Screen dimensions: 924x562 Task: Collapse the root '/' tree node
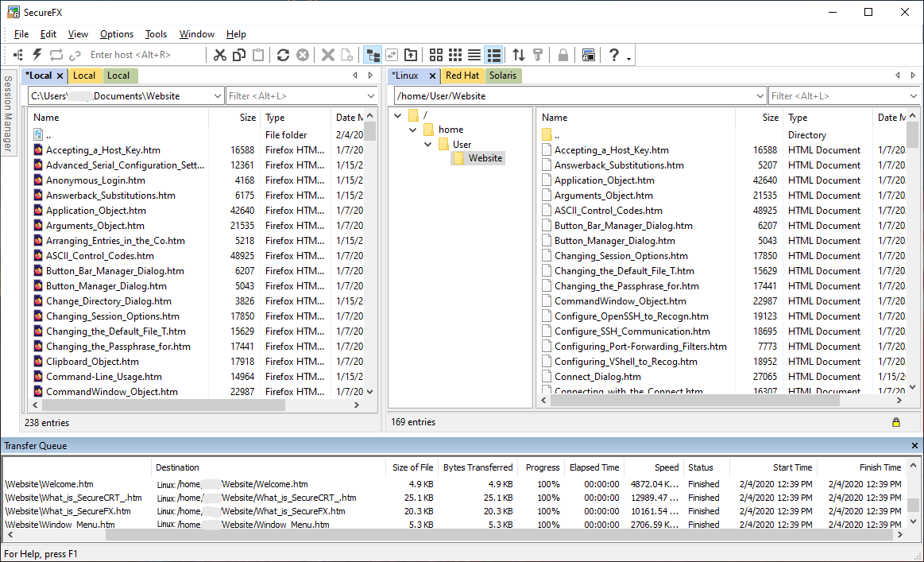tap(398, 115)
